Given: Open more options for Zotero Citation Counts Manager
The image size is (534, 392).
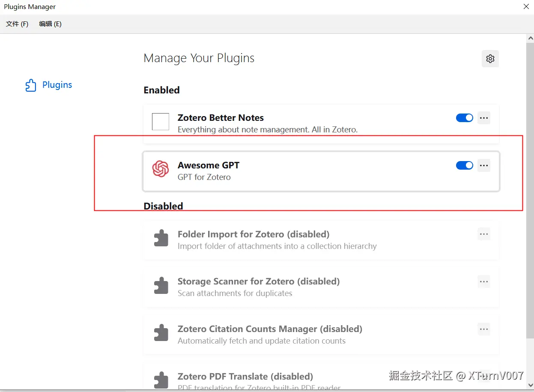Looking at the screenshot, I should 484,329.
